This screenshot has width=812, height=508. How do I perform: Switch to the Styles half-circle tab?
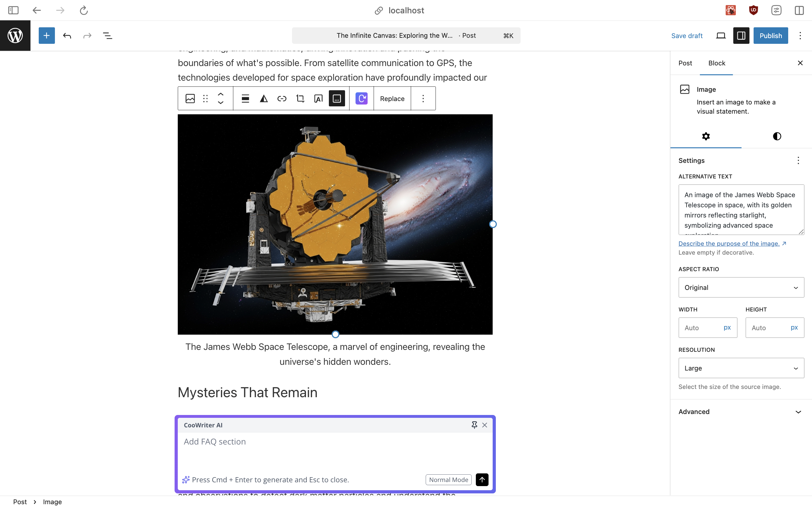776,136
